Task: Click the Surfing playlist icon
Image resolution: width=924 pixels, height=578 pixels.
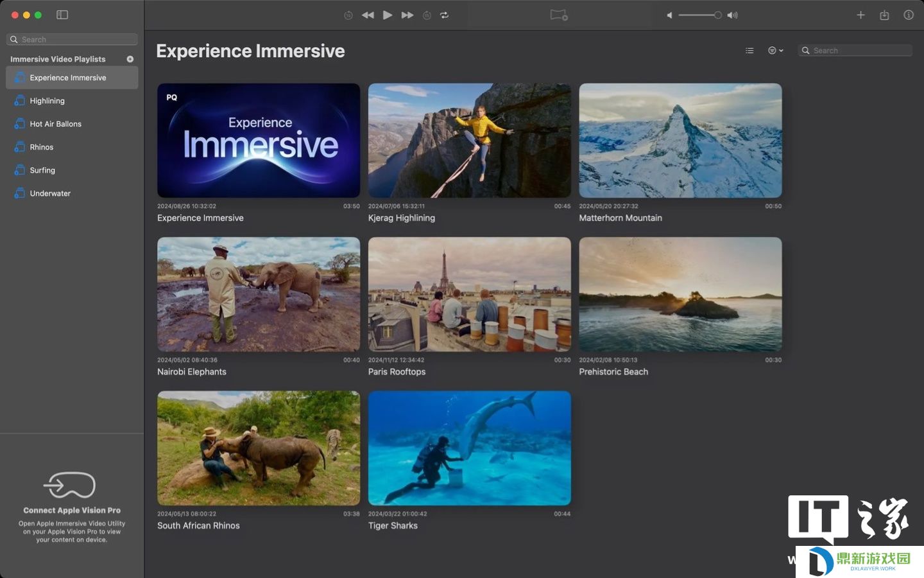Action: click(20, 170)
